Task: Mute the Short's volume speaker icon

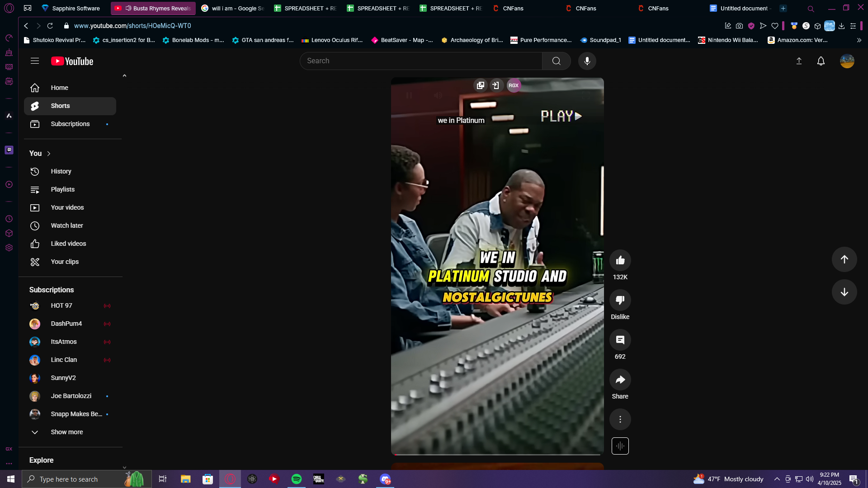Action: [438, 95]
